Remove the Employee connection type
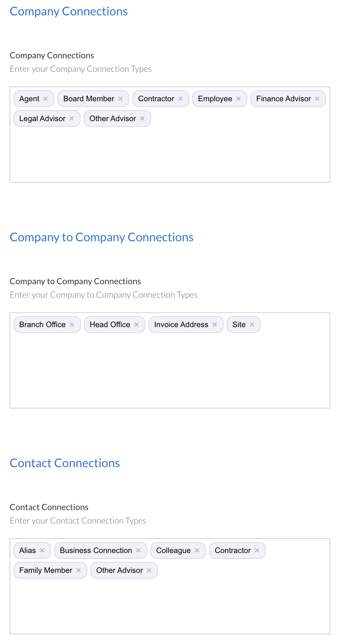This screenshot has width=338, height=644. point(238,98)
